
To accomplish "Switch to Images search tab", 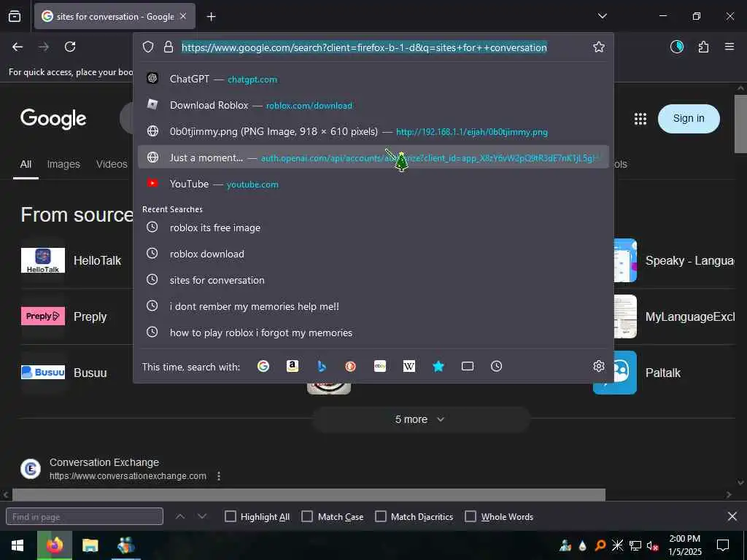I will point(63,164).
